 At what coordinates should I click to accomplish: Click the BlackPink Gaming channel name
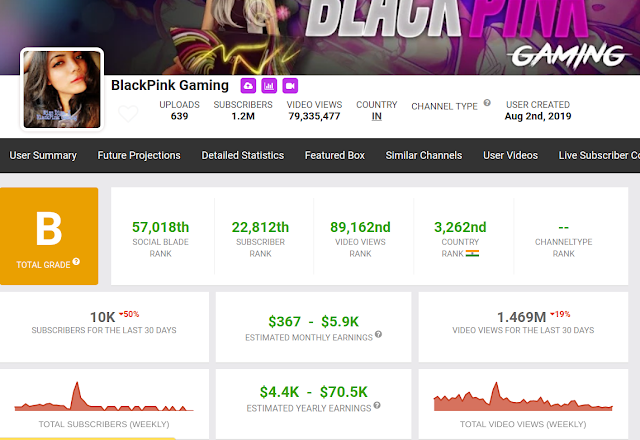pos(170,85)
